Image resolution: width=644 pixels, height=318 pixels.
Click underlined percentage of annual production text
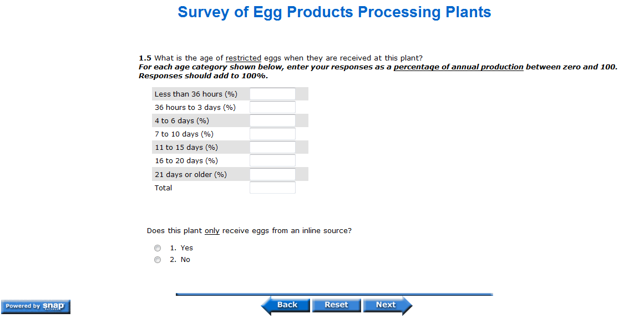tap(458, 67)
